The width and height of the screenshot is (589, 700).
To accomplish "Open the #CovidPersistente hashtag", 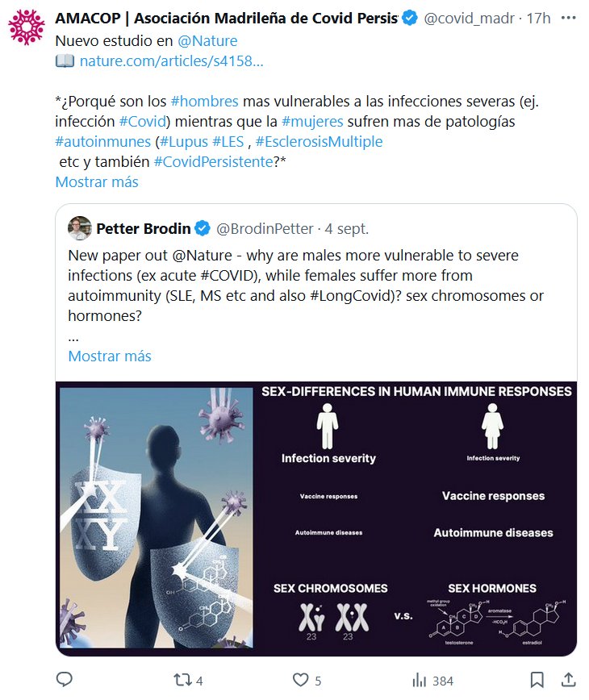I will click(x=213, y=161).
